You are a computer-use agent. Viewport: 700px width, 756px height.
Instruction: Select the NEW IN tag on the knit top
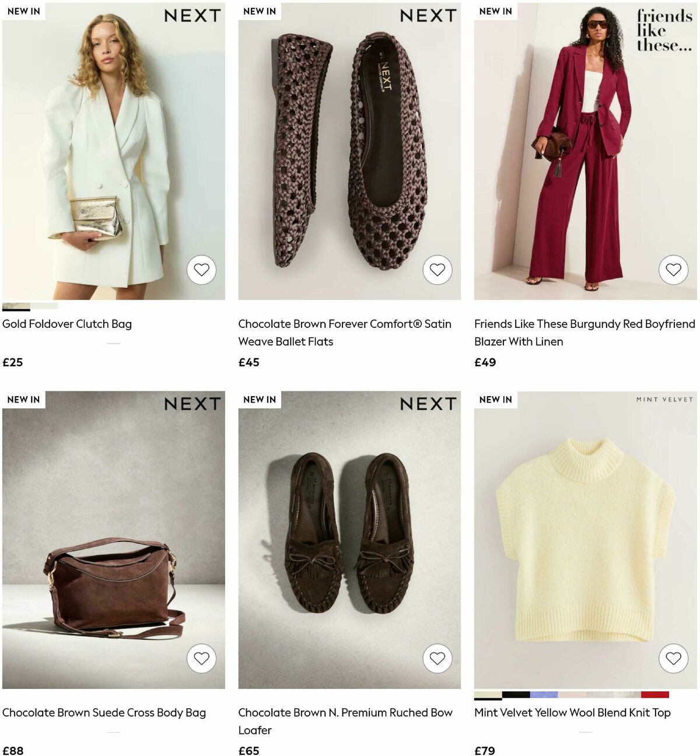(495, 400)
